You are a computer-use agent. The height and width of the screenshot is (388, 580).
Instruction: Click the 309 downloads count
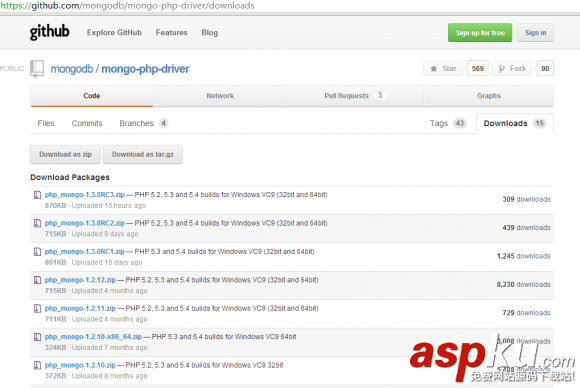(x=526, y=199)
